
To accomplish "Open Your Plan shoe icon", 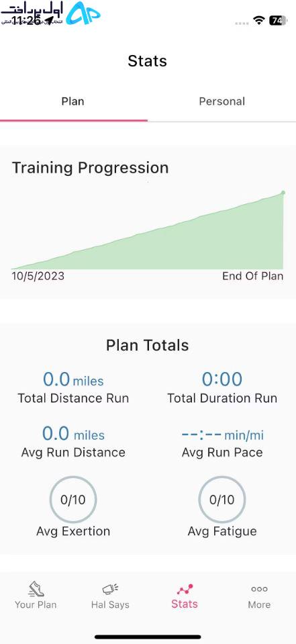I will [36, 588].
